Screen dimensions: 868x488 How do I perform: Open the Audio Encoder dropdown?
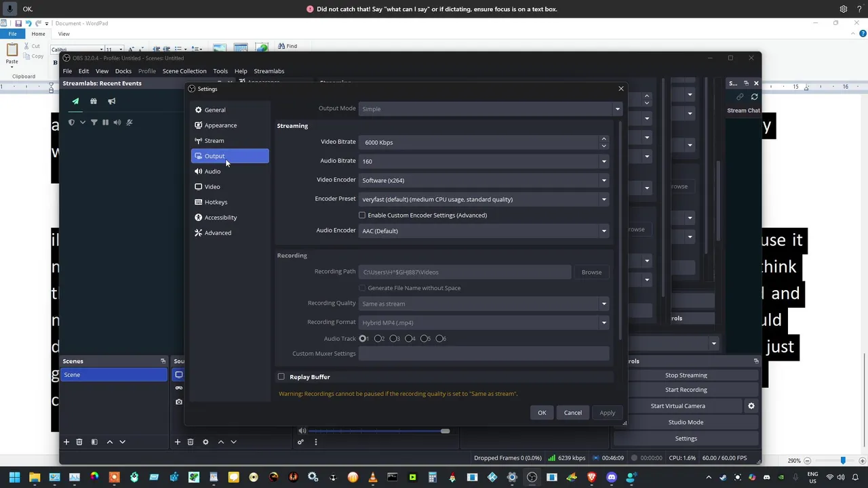click(484, 231)
